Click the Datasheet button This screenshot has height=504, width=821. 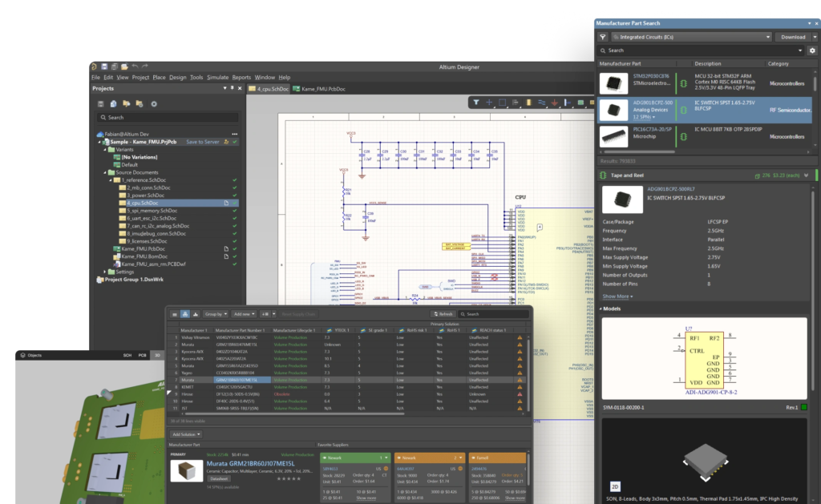(219, 479)
